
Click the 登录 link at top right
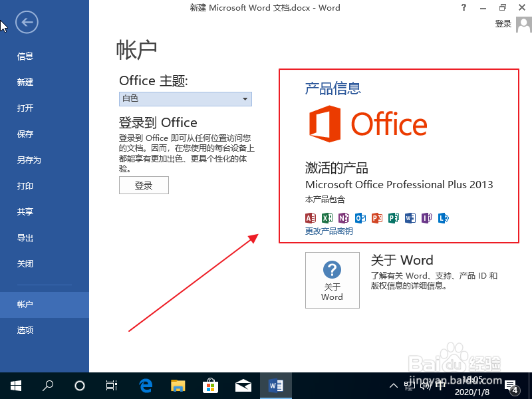coord(503,24)
